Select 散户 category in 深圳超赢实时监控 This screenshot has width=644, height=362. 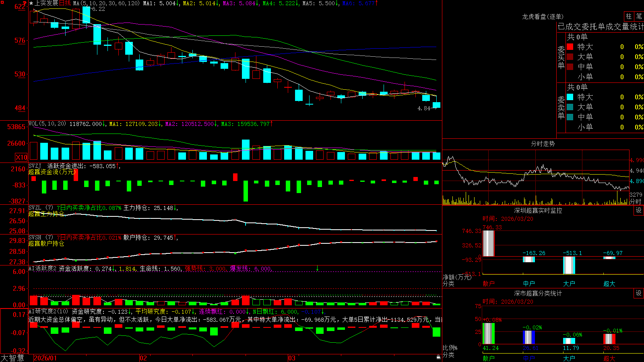tap(489, 284)
